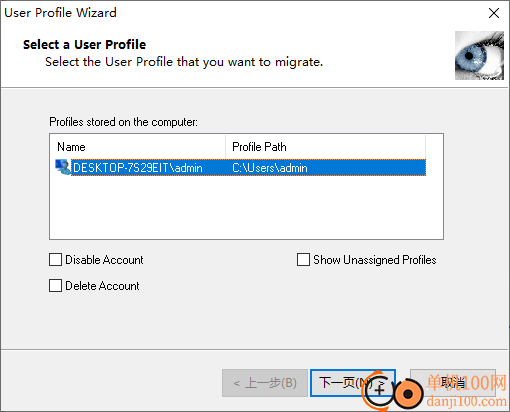Toggle Show Unassigned Profiles checkbox
Screen dimensions: 510x412
point(303,259)
